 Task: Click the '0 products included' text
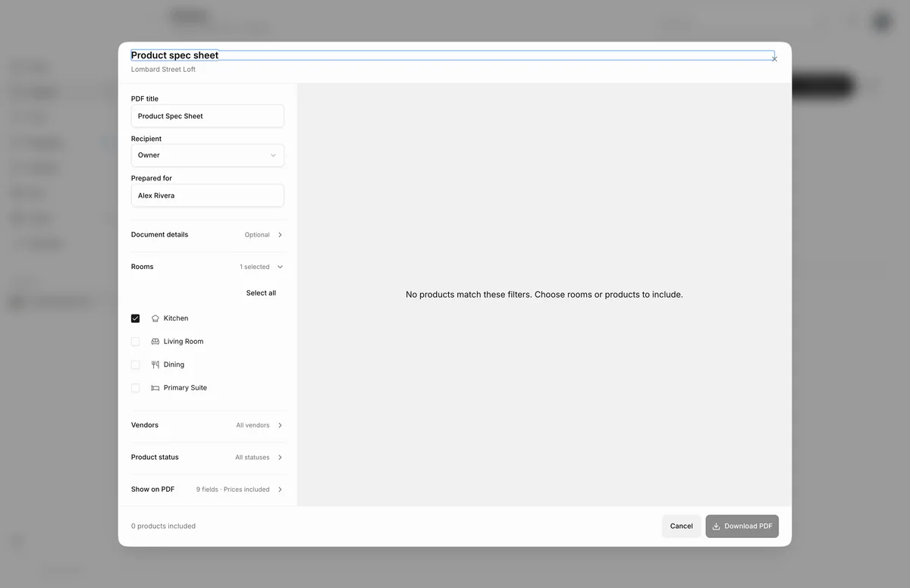pos(163,526)
